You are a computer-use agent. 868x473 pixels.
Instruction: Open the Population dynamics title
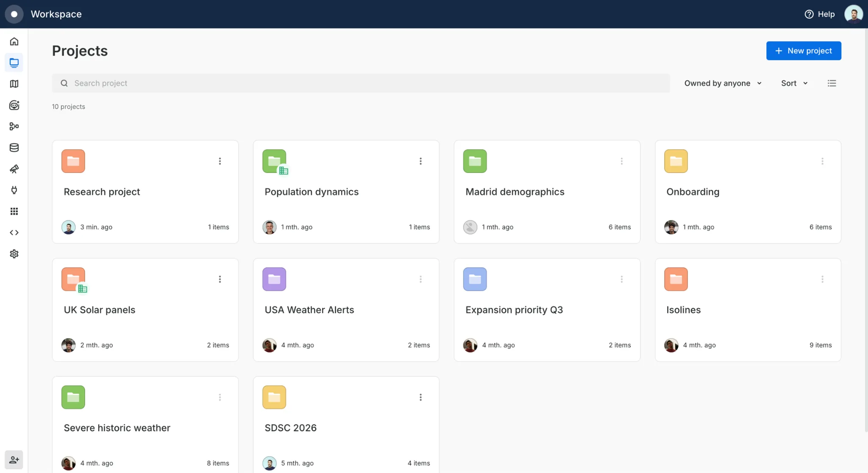click(312, 192)
